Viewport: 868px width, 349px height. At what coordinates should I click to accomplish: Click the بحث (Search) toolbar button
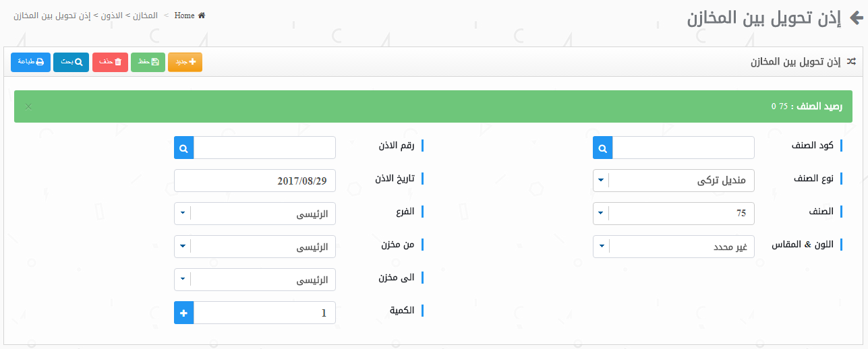click(71, 62)
